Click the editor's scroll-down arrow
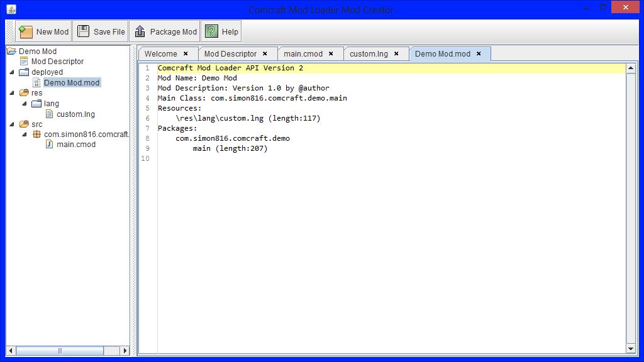The height and width of the screenshot is (362, 644). click(x=630, y=348)
